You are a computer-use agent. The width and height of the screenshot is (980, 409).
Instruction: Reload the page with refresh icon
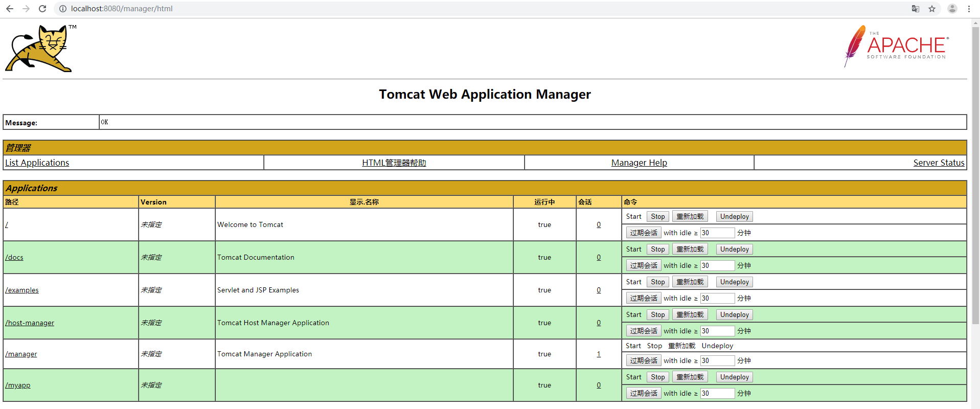(x=42, y=9)
